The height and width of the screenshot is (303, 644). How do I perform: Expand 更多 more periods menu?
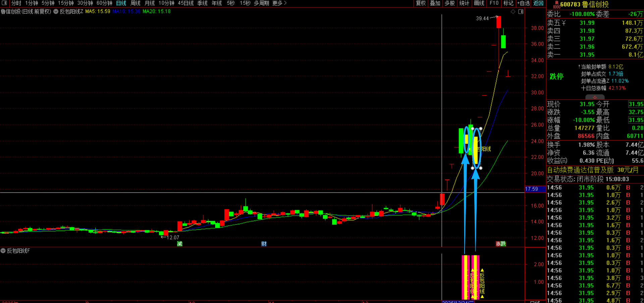tap(279, 3)
